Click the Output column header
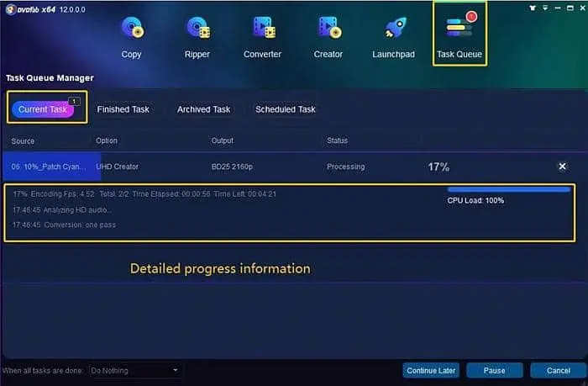This screenshot has width=588, height=386. coord(222,140)
